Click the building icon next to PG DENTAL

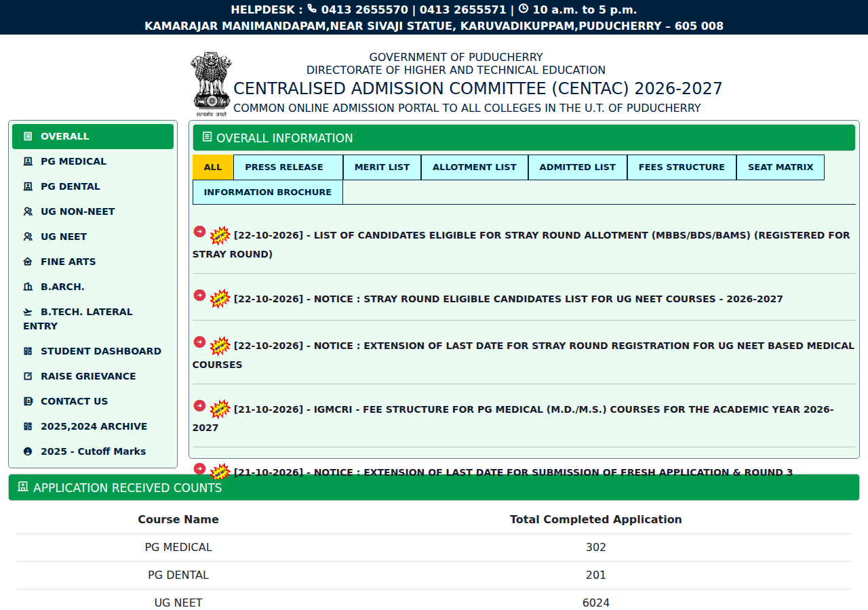(x=28, y=186)
